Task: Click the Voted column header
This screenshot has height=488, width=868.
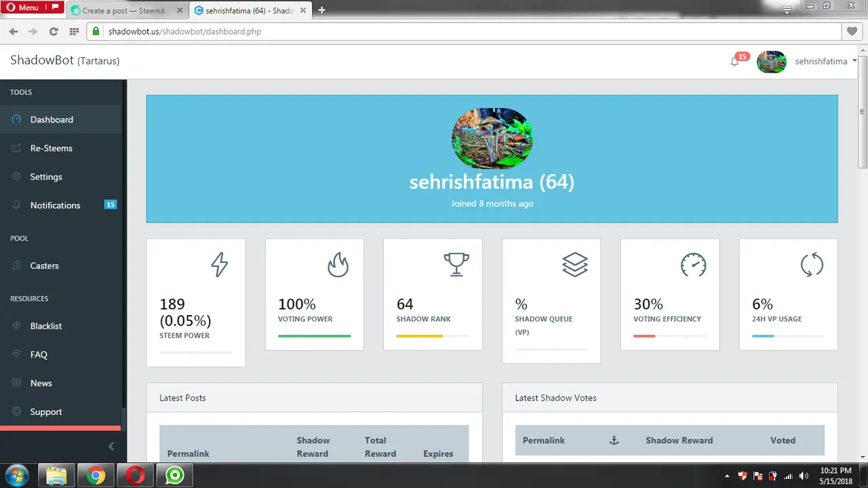Action: pos(783,441)
